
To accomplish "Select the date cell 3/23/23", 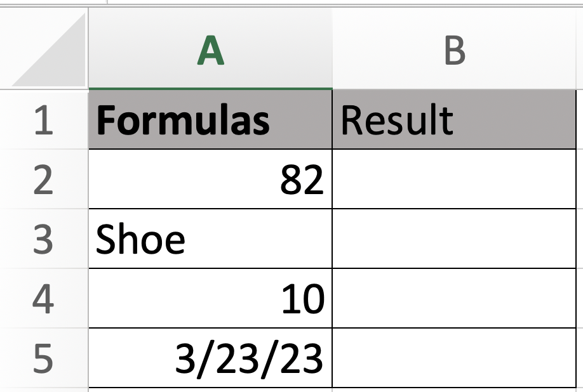I will [x=210, y=358].
